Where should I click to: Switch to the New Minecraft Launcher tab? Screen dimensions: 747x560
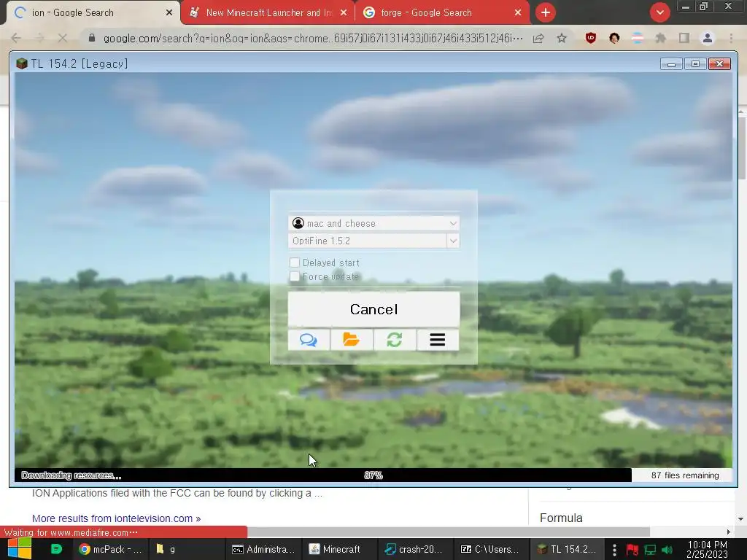coord(268,12)
